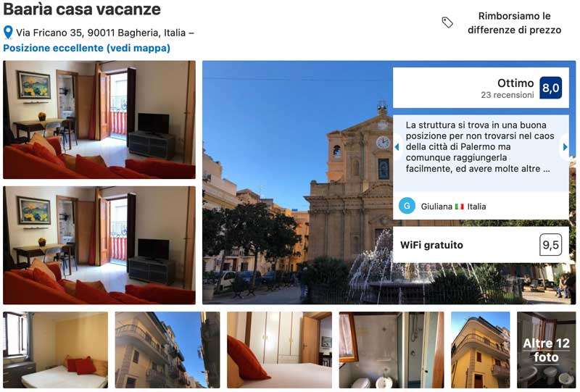
Task: Click Giuliana's avatar circle
Action: pyautogui.click(x=407, y=206)
